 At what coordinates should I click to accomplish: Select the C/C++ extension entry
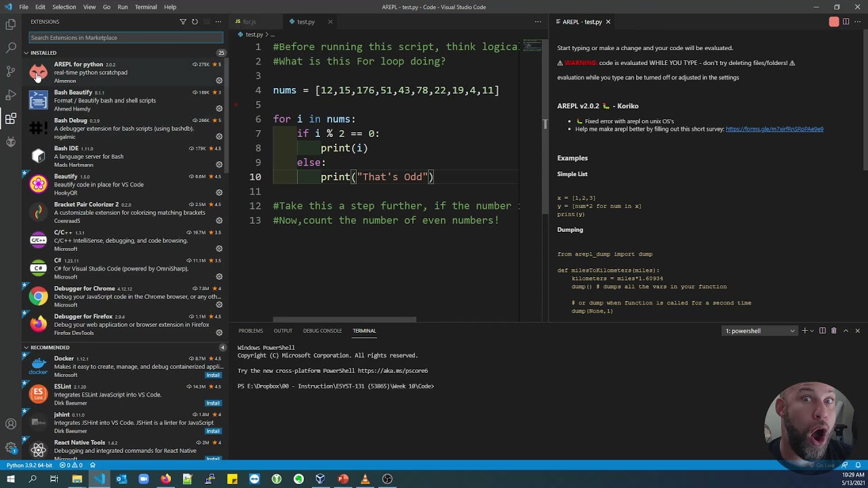125,241
